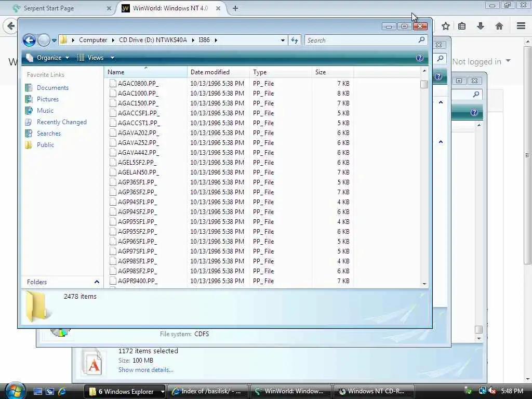This screenshot has height=399, width=532.
Task: Refresh the I386 folder view
Action: pyautogui.click(x=295, y=41)
